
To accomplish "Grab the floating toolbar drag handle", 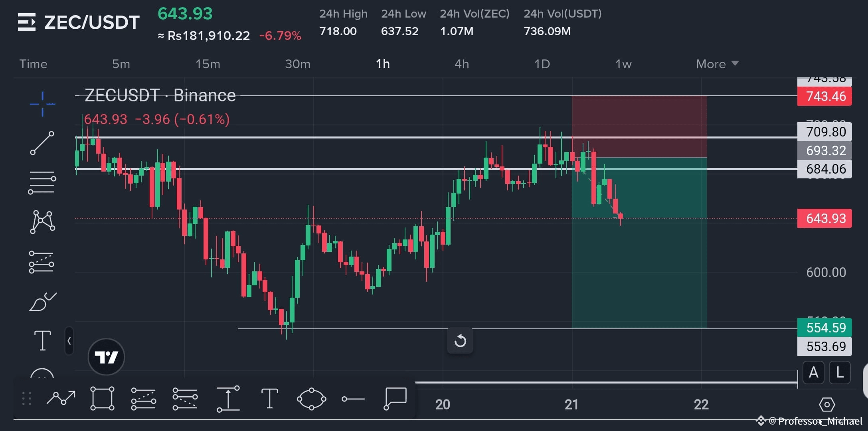I will [27, 398].
